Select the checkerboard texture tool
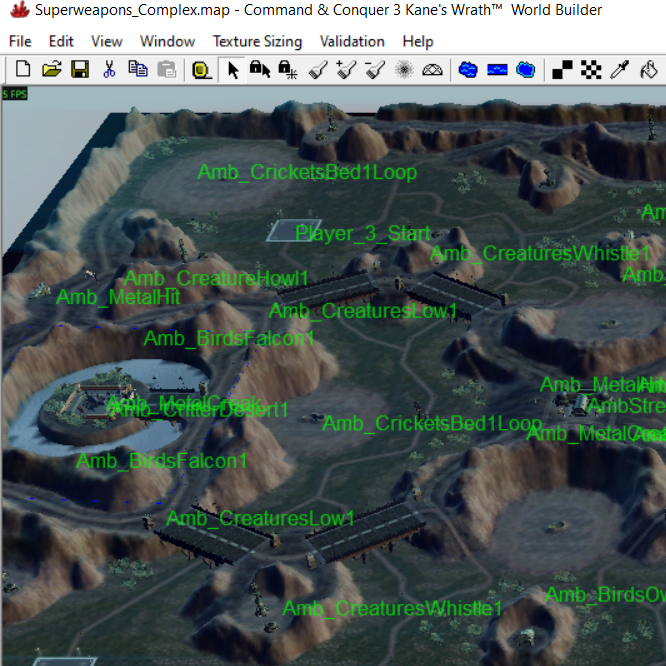This screenshot has width=666, height=666. coord(591,70)
